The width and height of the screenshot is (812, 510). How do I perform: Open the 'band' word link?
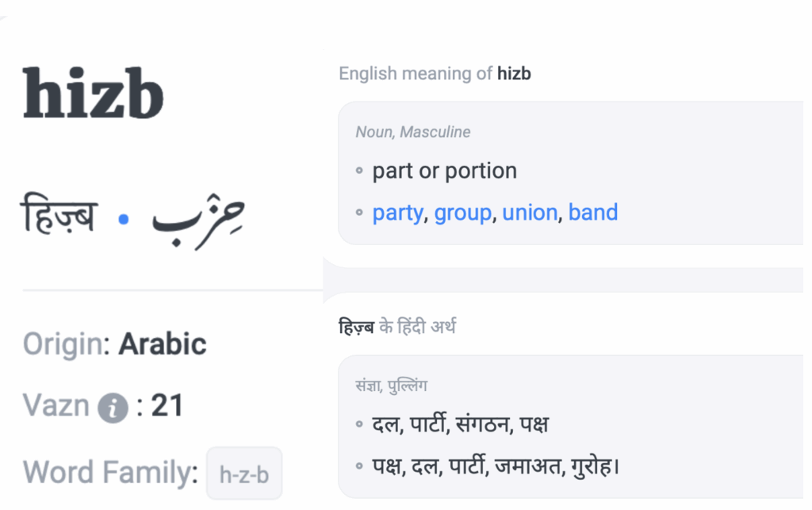pos(593,213)
